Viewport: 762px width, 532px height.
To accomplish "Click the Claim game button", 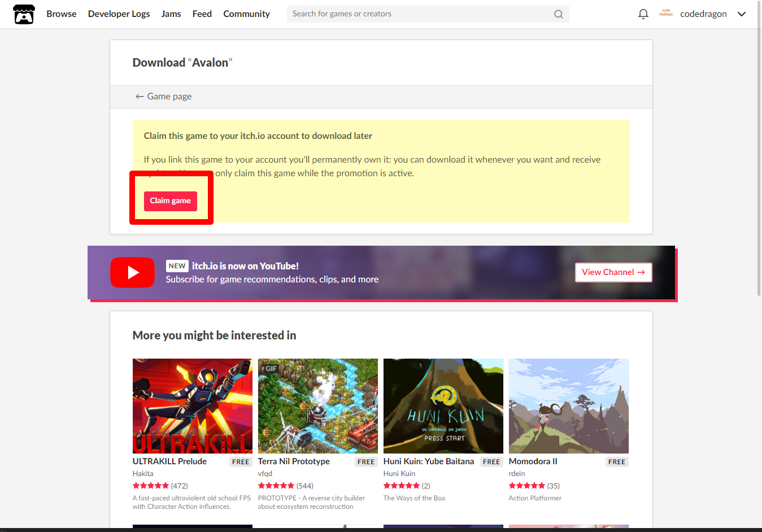I will (170, 201).
